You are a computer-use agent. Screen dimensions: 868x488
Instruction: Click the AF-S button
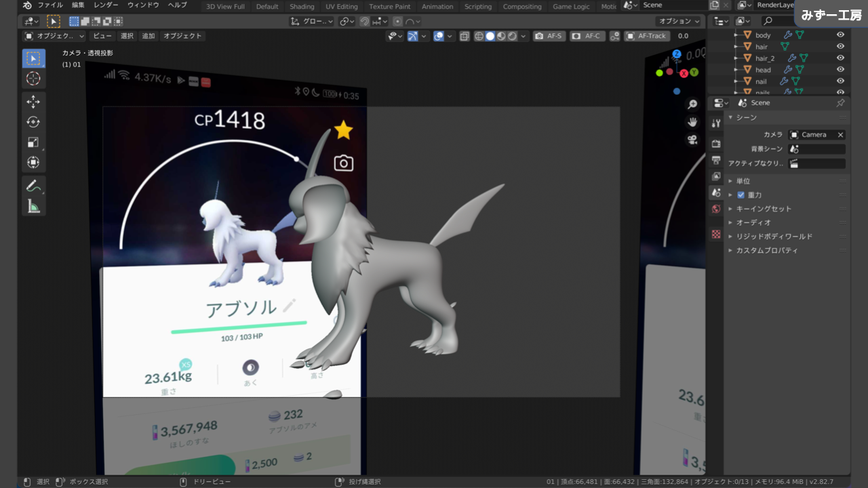click(x=549, y=36)
